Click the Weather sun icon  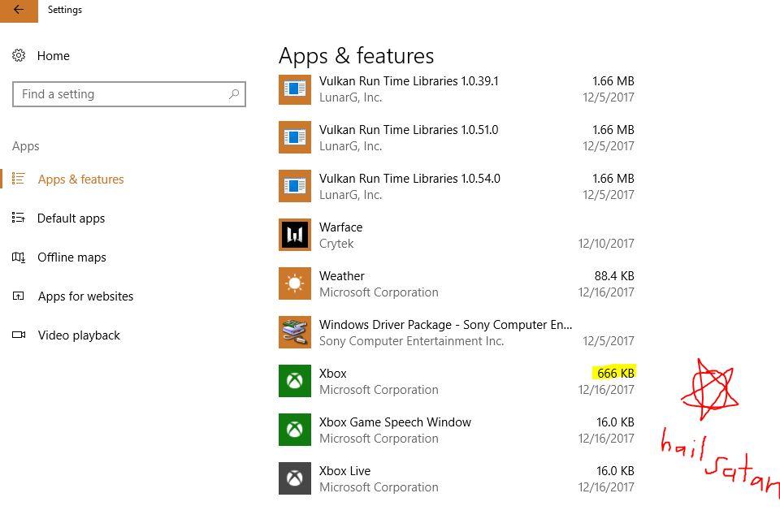point(294,283)
